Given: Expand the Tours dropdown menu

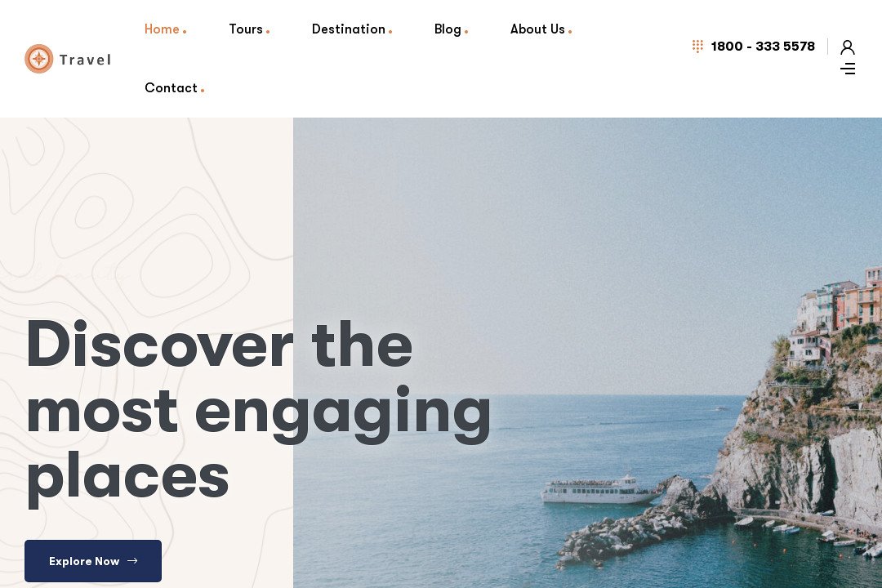Looking at the screenshot, I should (246, 29).
